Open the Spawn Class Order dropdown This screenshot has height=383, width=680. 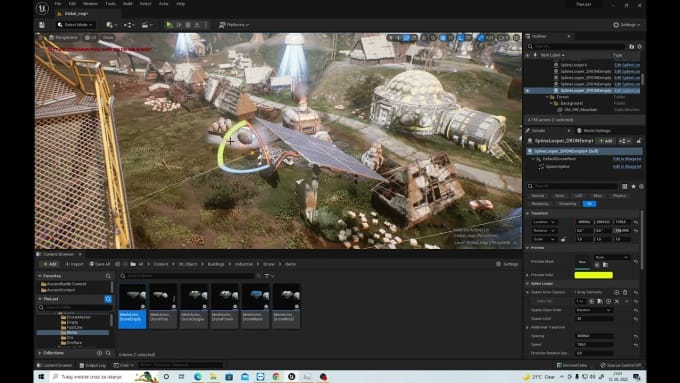tap(594, 310)
